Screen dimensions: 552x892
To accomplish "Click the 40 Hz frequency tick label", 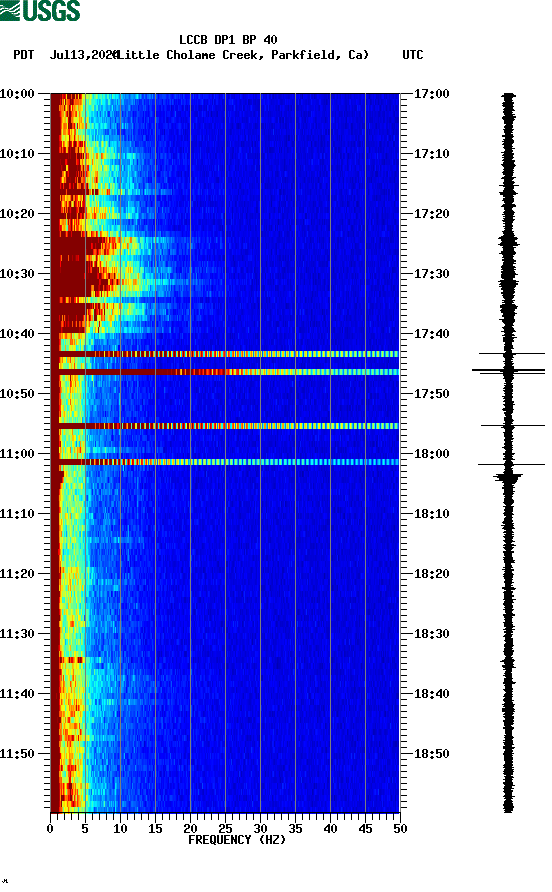I will pyautogui.click(x=330, y=829).
